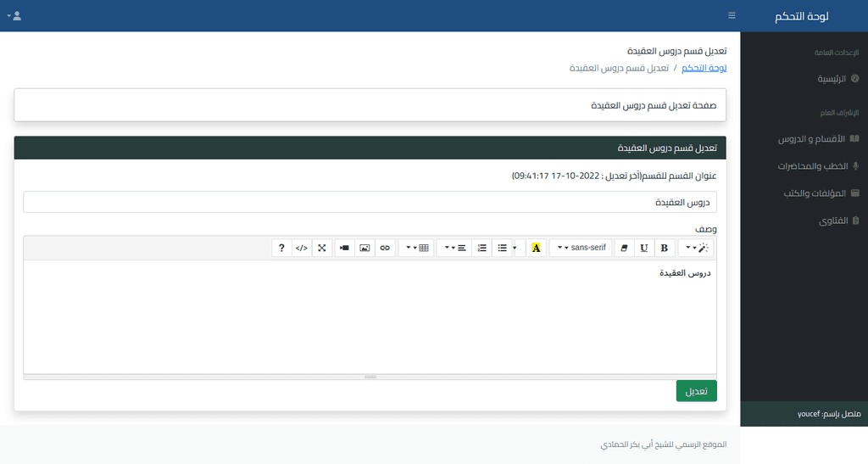Click the dashboard icon beside الرئيسية
The width and height of the screenshot is (868, 464).
coord(854,79)
